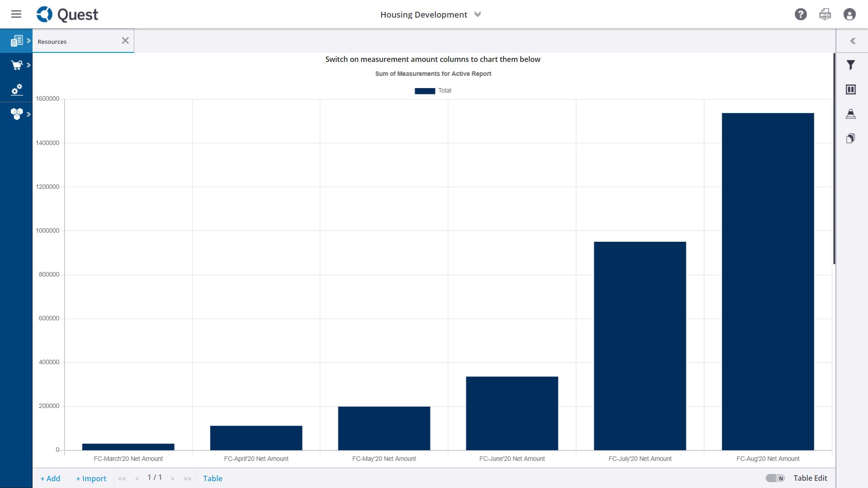Viewport: 868px width, 488px height.
Task: Click the user profile avatar icon
Action: tap(849, 14)
